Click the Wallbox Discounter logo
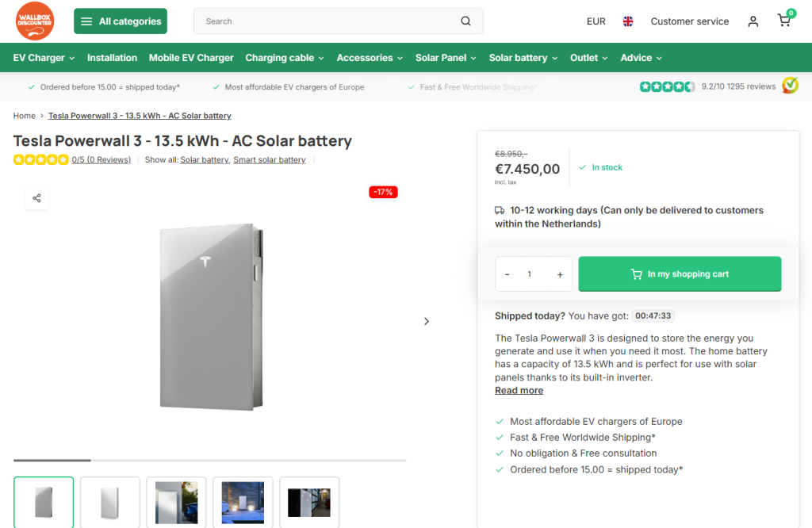Screen dimensions: 812x528 tap(35, 21)
